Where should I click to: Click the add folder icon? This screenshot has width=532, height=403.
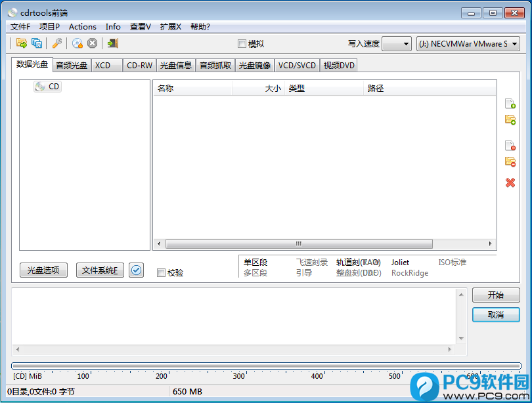click(510, 119)
